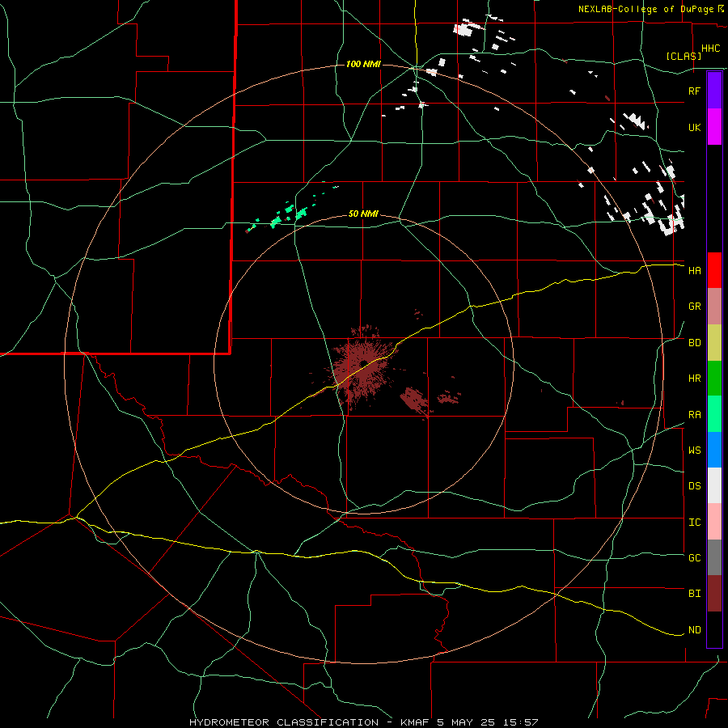The width and height of the screenshot is (728, 728).
Task: Click the 'GR' legend label
Action: pyautogui.click(x=694, y=307)
